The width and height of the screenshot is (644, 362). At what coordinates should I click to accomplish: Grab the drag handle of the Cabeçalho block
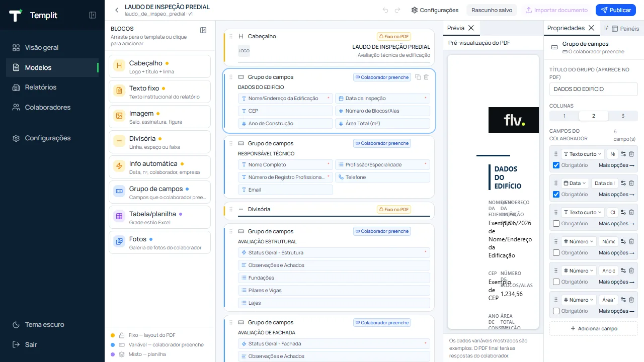pos(231,36)
